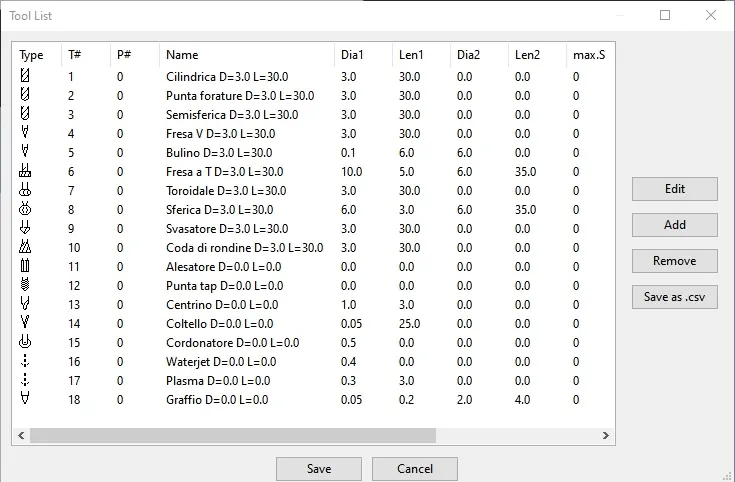735x482 pixels.
Task: Select the Punta forature drill icon
Action: (x=25, y=95)
